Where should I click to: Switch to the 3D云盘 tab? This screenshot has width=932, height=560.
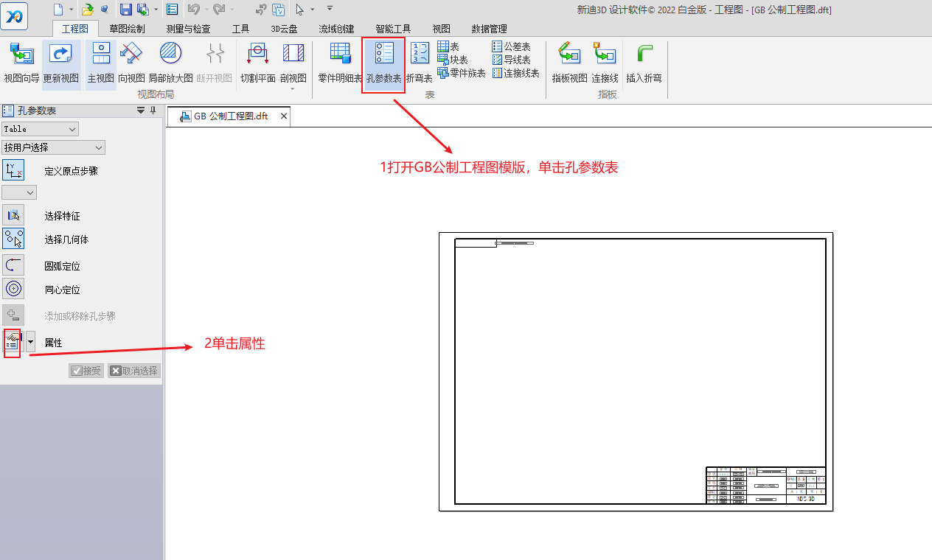(x=284, y=29)
